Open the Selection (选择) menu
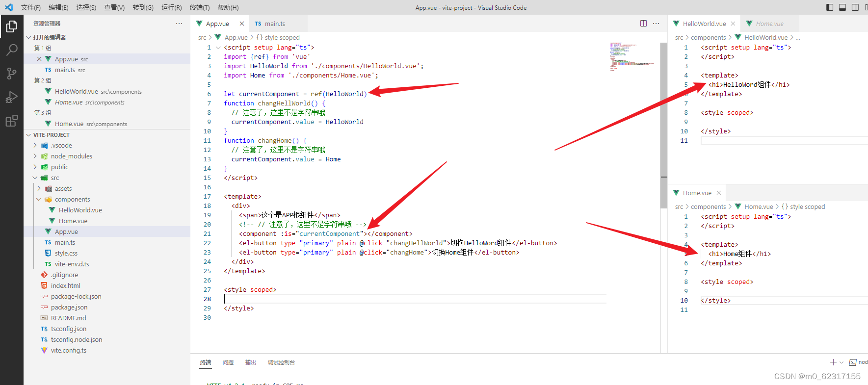868x385 pixels. pyautogui.click(x=86, y=7)
